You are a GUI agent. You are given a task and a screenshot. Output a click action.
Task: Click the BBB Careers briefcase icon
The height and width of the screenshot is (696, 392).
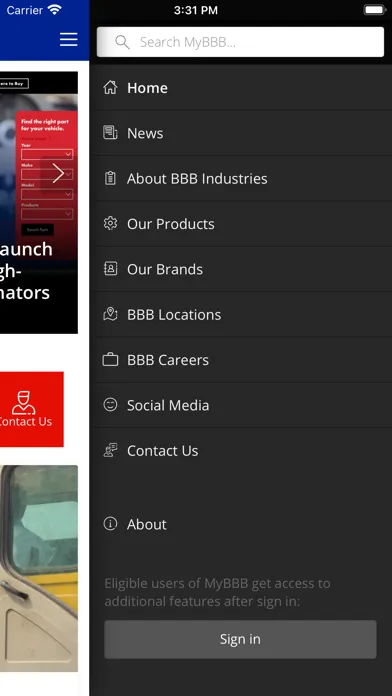click(110, 360)
